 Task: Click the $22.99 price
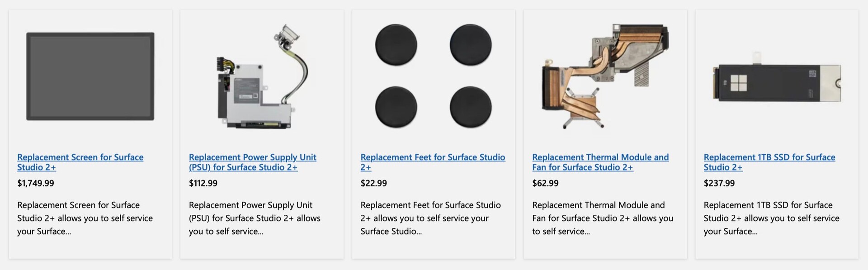[x=373, y=183]
